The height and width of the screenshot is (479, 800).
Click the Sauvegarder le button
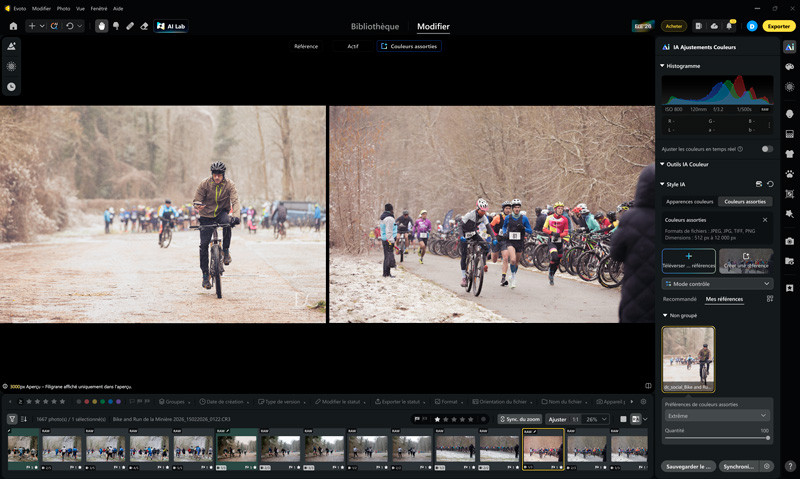pyautogui.click(x=688, y=466)
